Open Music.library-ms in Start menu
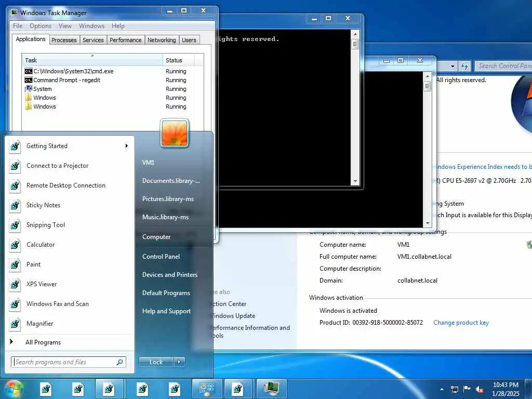This screenshot has height=399, width=532. tap(165, 217)
